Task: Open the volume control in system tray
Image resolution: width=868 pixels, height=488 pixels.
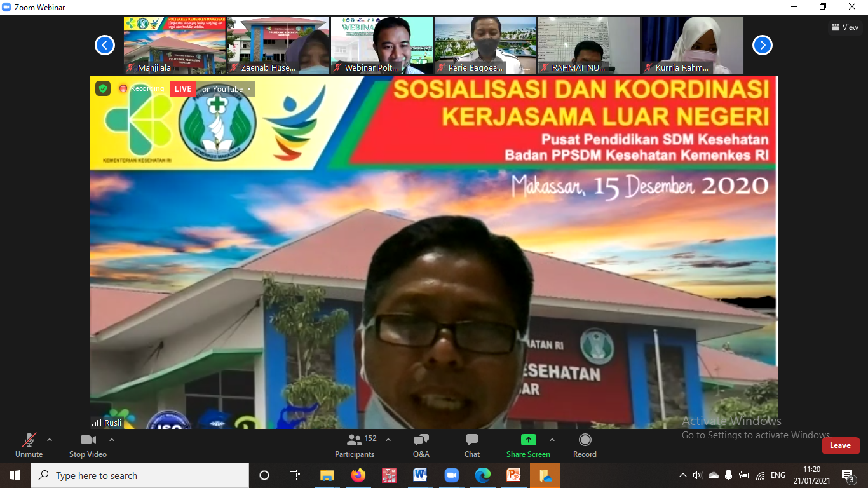Action: (x=698, y=475)
